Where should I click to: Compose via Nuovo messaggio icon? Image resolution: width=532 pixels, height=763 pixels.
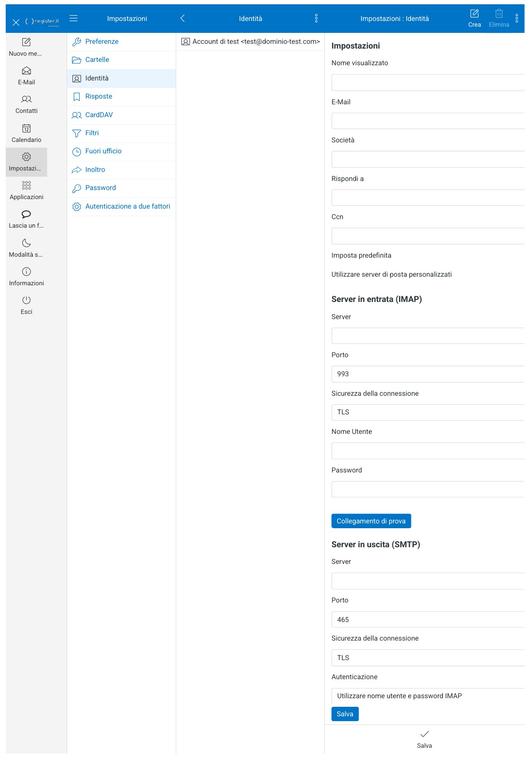[x=27, y=42]
